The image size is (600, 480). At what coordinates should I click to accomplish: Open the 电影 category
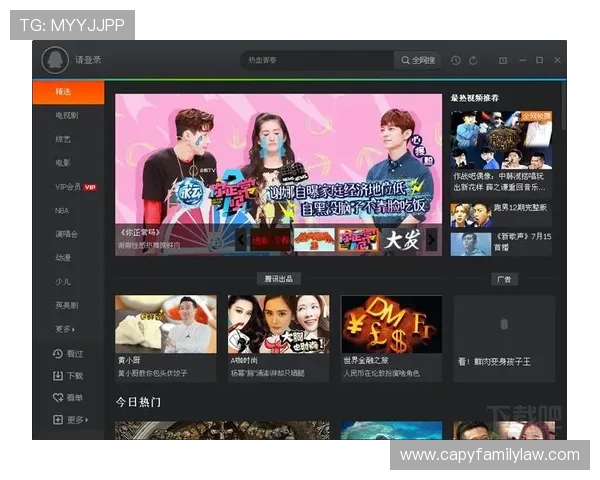pos(63,163)
